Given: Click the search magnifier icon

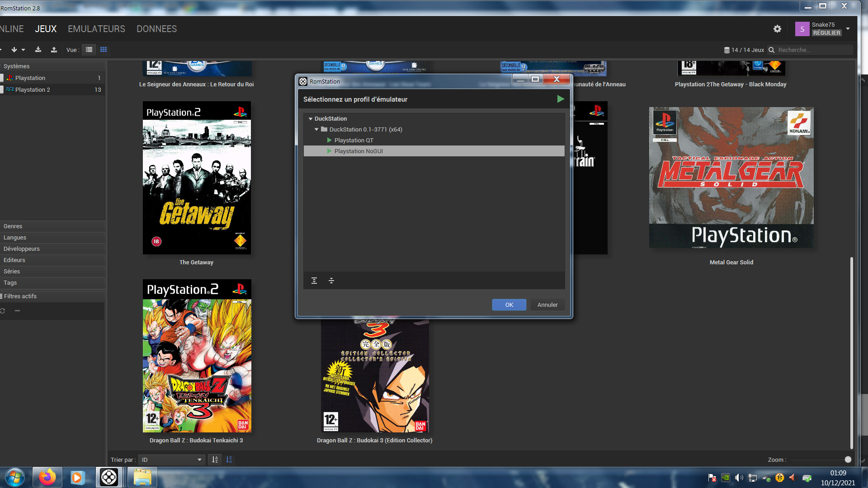Looking at the screenshot, I should pyautogui.click(x=772, y=50).
